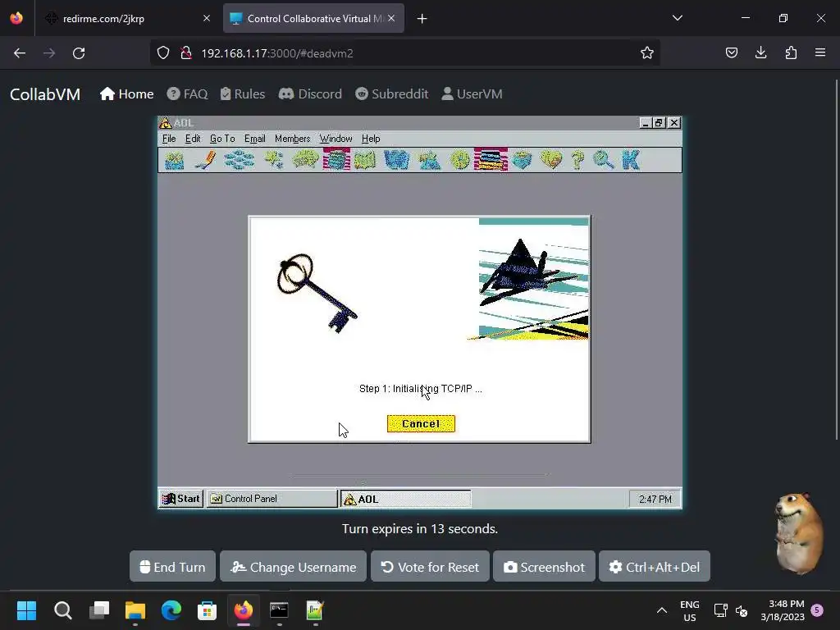Select the AOL taskbar button in VM
Viewport: 840px width, 630px height.
[x=405, y=499]
